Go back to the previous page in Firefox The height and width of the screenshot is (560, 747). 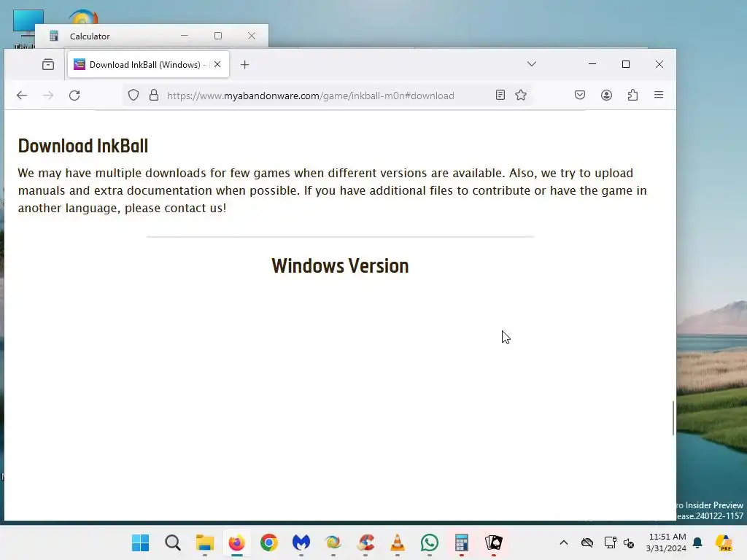[22, 96]
